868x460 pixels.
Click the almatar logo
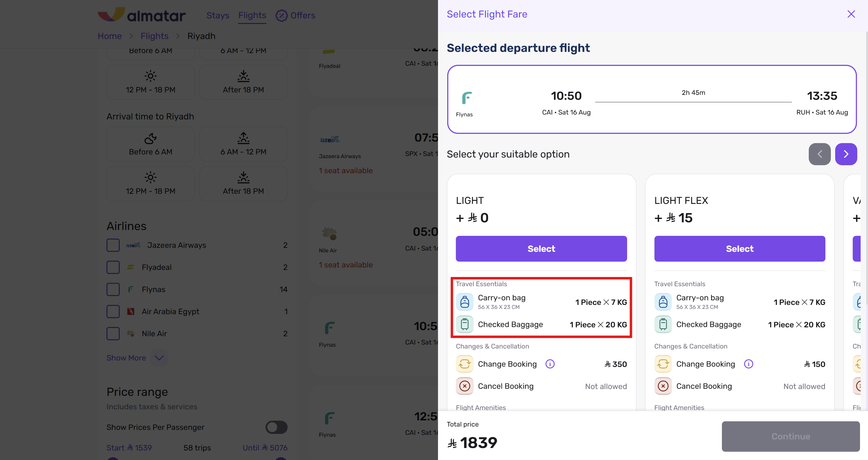tap(141, 15)
